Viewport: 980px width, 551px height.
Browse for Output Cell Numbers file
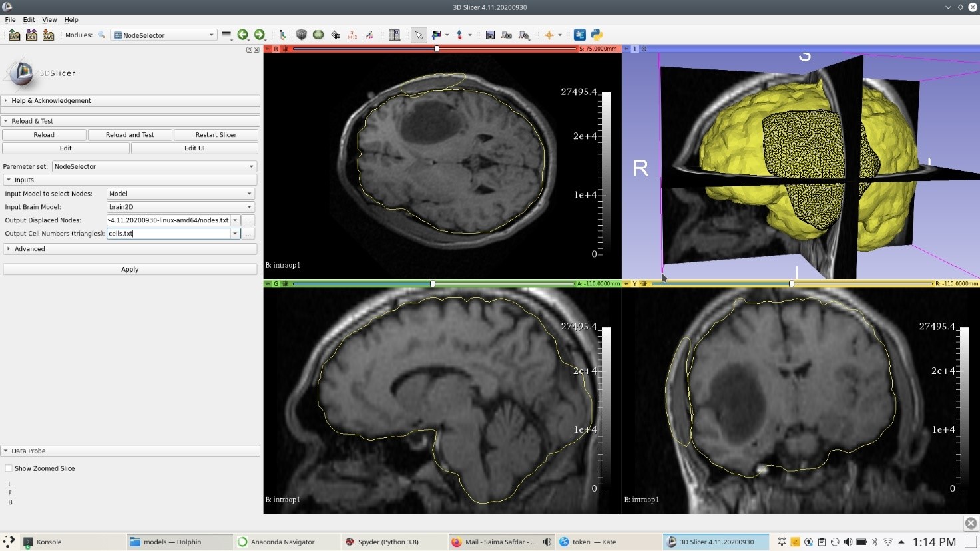pyautogui.click(x=248, y=234)
